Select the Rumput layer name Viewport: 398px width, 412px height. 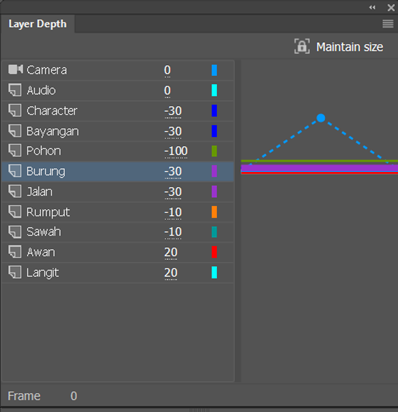pyautogui.click(x=48, y=212)
